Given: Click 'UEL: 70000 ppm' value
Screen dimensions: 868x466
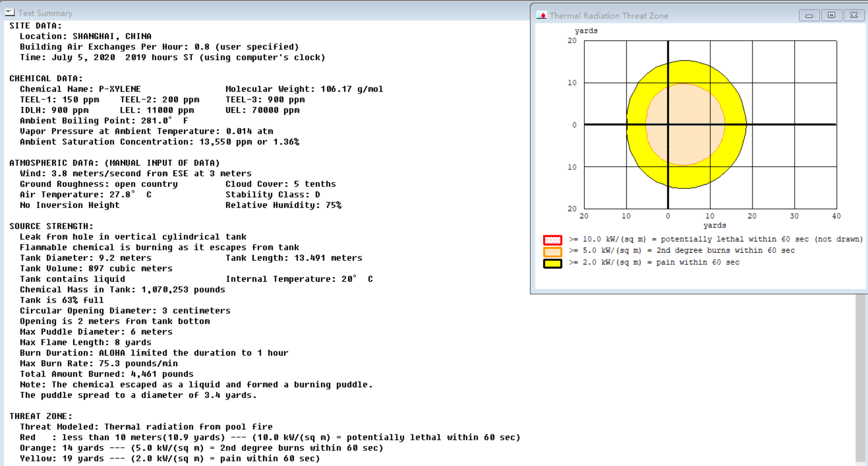Looking at the screenshot, I should click(x=262, y=110).
